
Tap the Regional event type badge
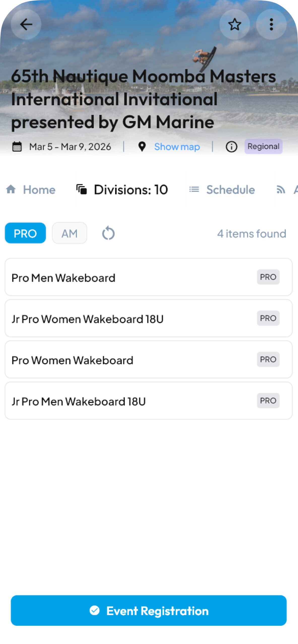click(263, 146)
